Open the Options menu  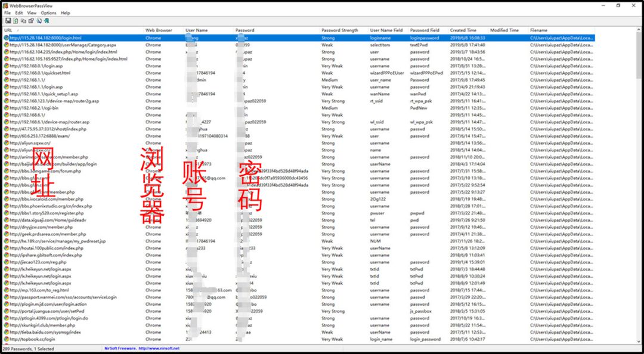pyautogui.click(x=48, y=13)
